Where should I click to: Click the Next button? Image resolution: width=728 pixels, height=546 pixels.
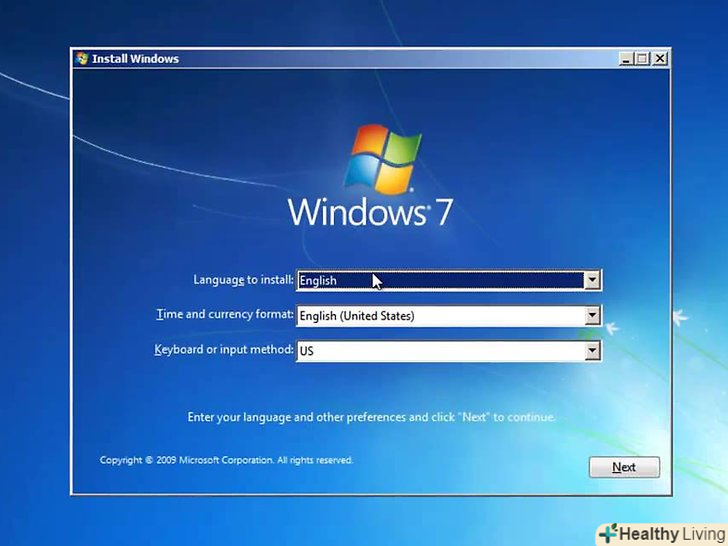[624, 467]
